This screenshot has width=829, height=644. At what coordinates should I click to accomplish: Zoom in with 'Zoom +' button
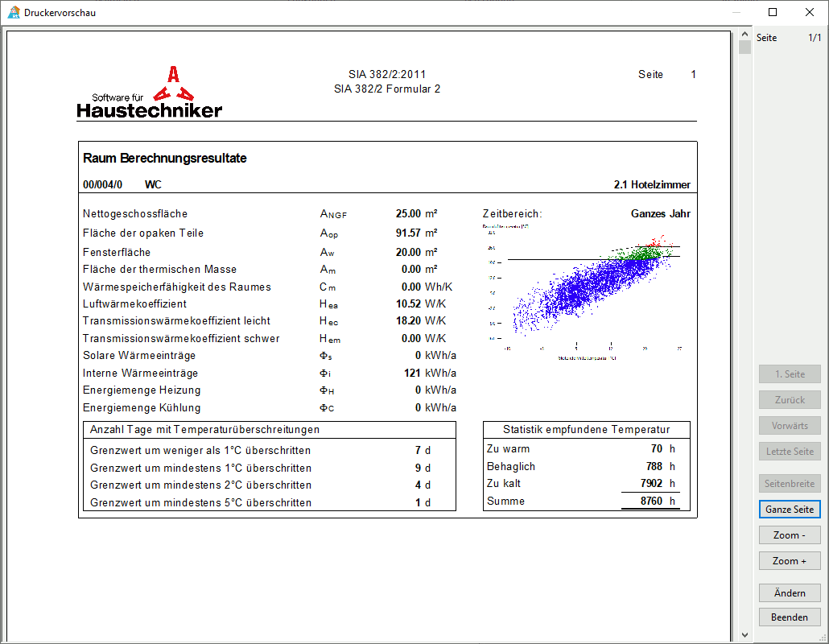click(790, 561)
